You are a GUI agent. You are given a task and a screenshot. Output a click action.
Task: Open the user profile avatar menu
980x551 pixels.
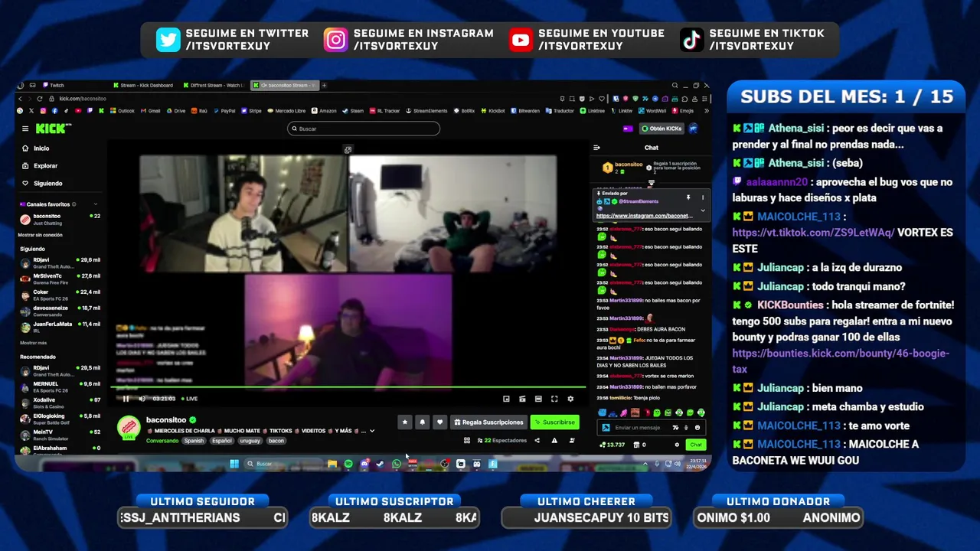point(694,129)
